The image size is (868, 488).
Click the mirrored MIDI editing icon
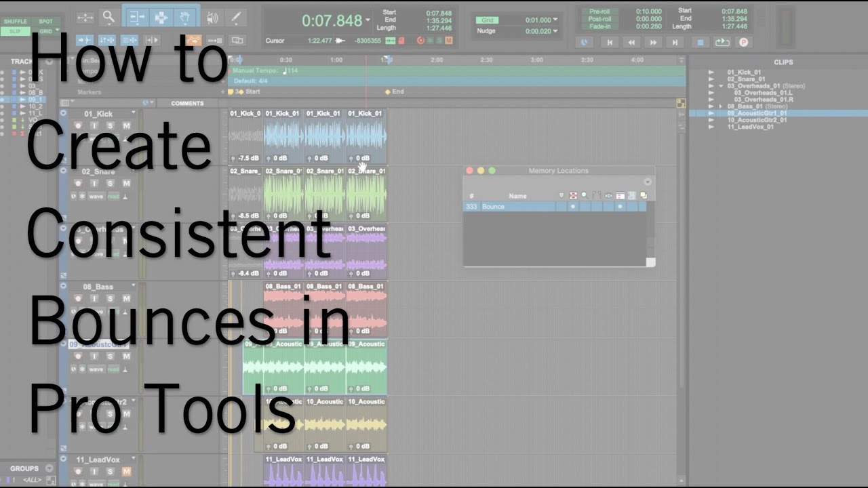pos(215,41)
